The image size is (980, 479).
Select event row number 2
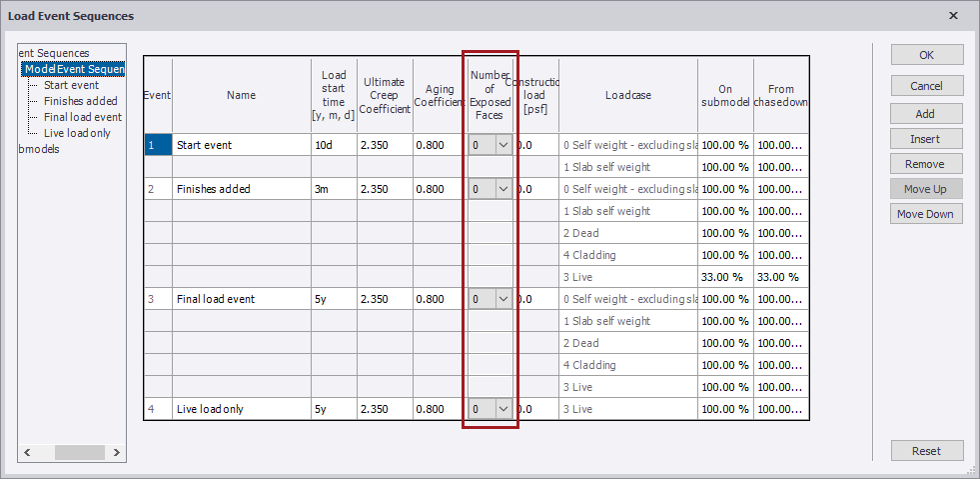pyautogui.click(x=158, y=189)
